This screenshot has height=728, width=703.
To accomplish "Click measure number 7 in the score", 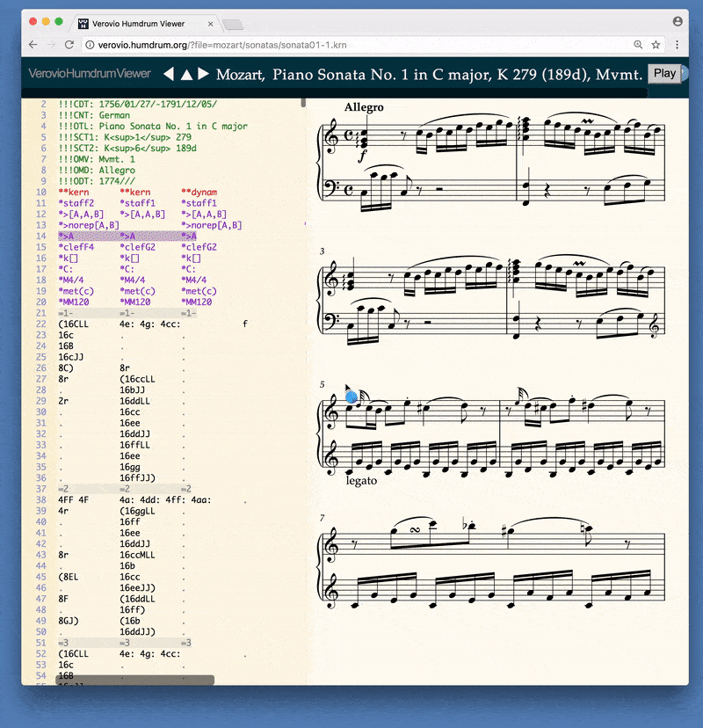I will coord(322,518).
